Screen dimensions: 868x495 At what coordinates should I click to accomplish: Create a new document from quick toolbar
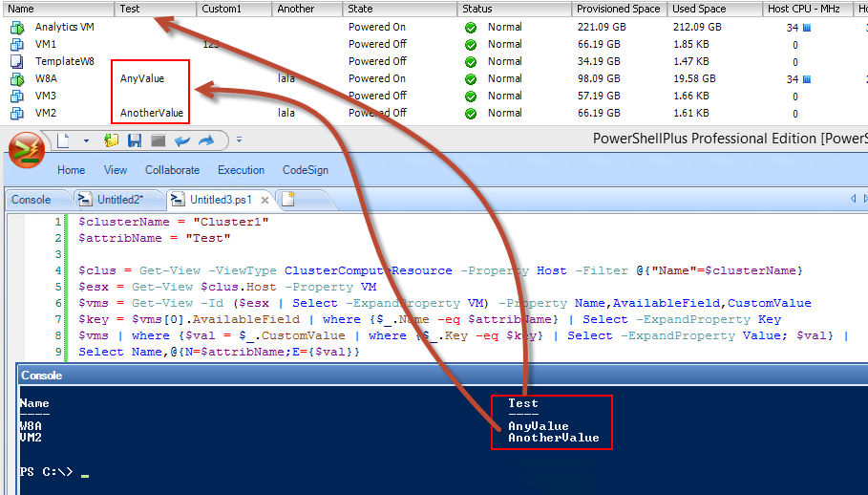(x=64, y=140)
